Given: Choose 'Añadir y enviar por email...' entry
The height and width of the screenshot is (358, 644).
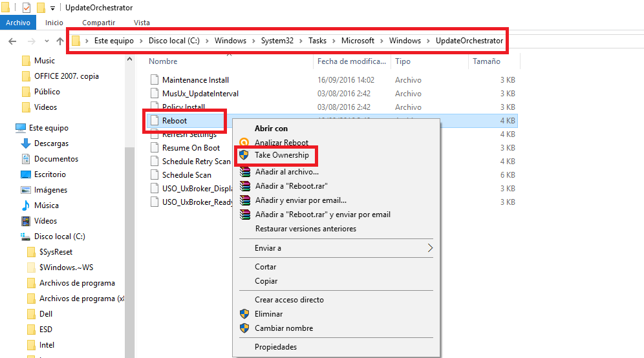Looking at the screenshot, I should (301, 200).
